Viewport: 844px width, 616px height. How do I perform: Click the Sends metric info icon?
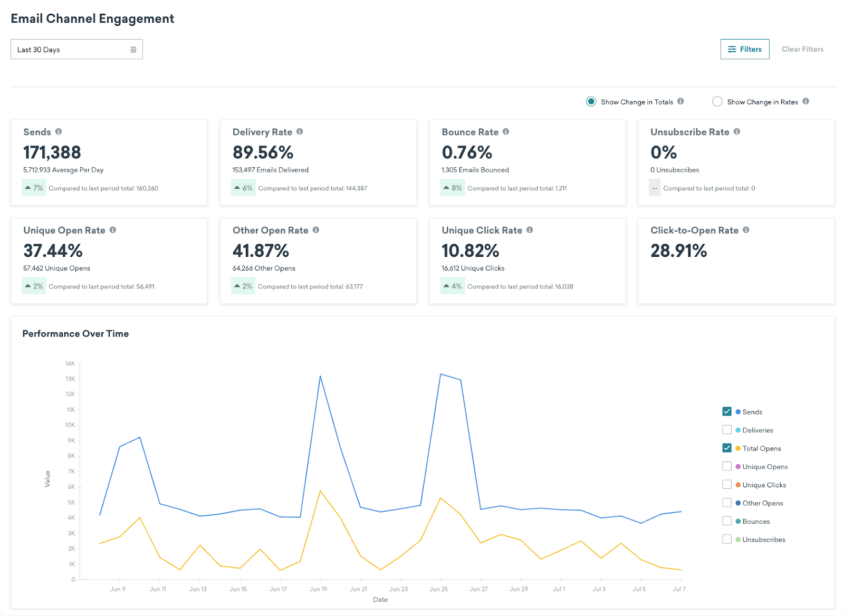click(x=59, y=132)
